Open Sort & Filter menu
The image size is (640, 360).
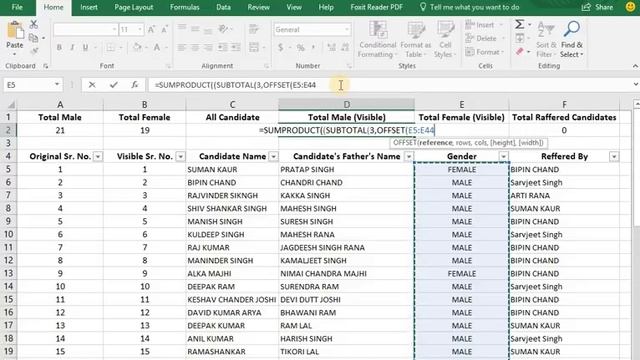pos(546,40)
